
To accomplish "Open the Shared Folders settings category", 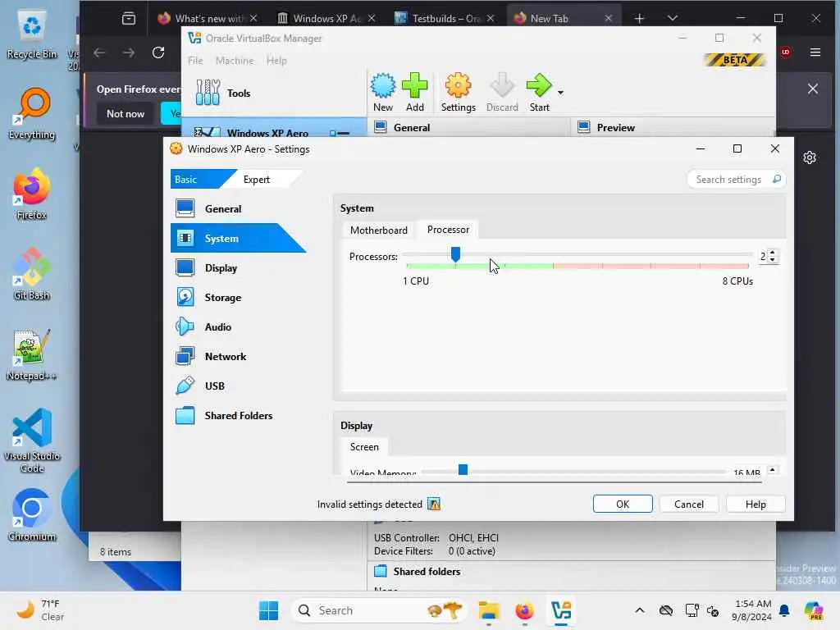I will pos(239,415).
